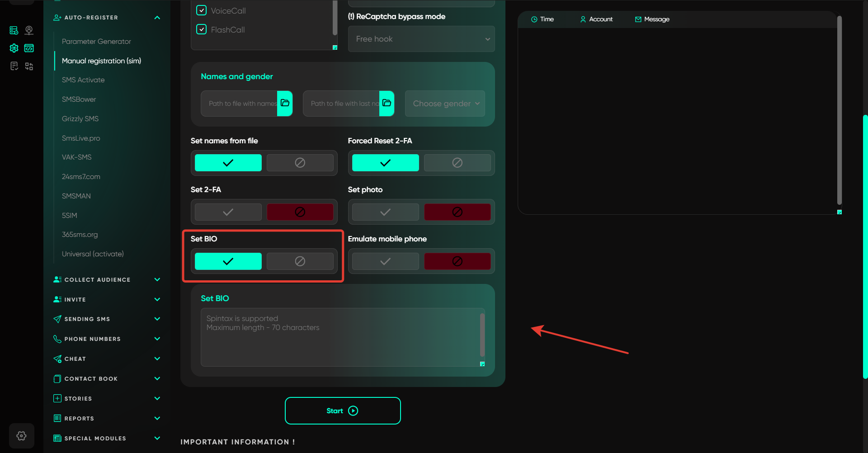Open SMS Activate registration page

83,80
